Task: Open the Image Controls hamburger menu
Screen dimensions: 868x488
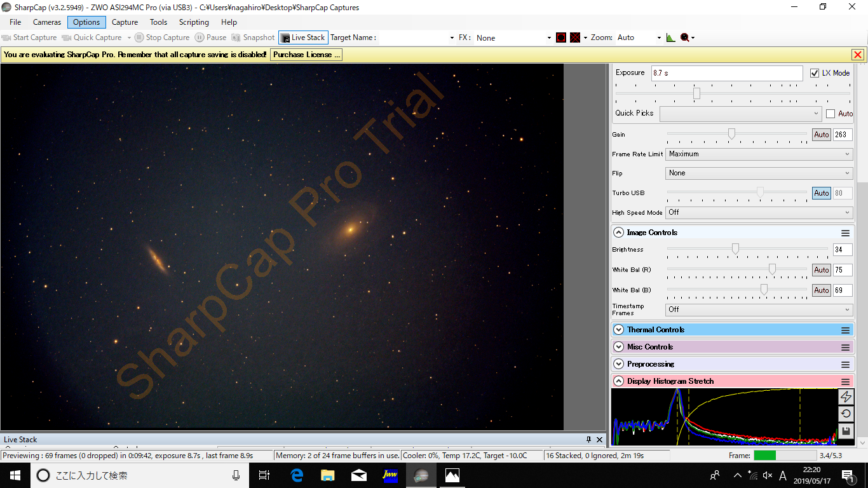Action: [845, 233]
